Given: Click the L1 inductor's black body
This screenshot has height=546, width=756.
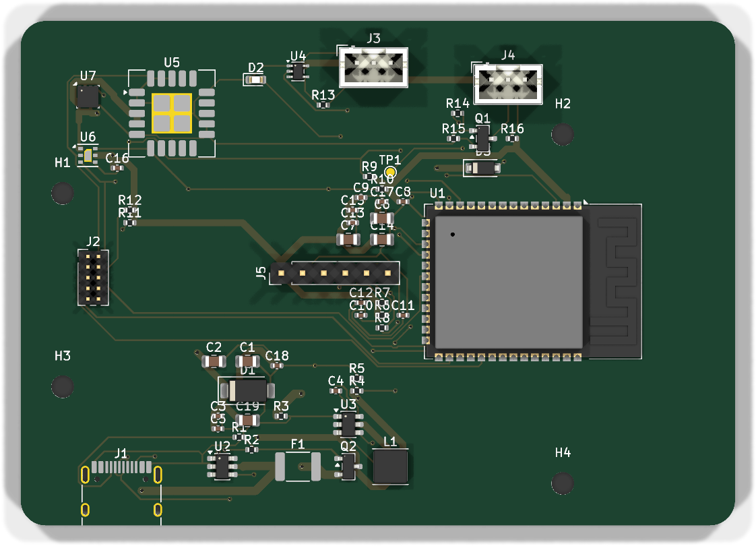Looking at the screenshot, I should click(390, 467).
